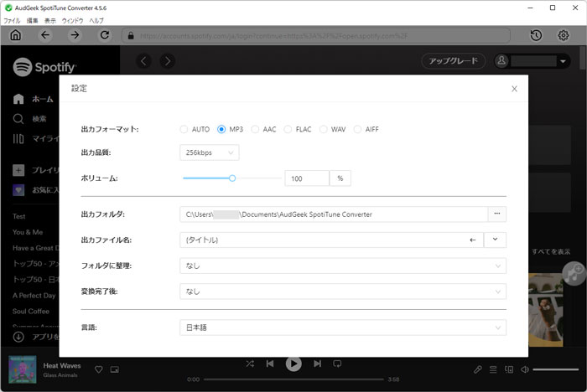Adjust the volume slider handle in settings
Viewport: 587px width, 392px height.
click(232, 178)
